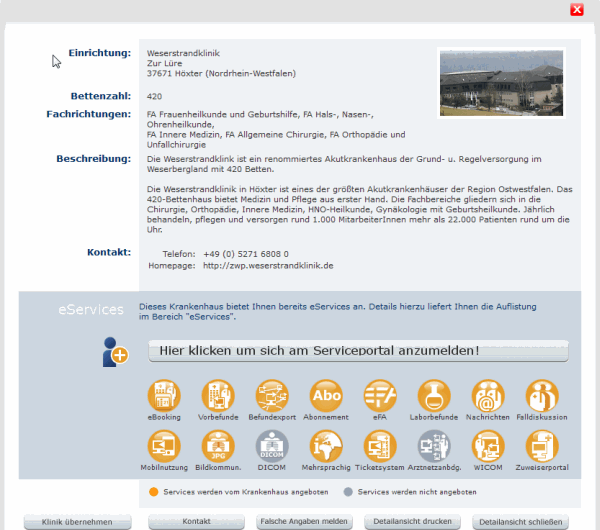
Task: Open the Falldiskussion service icon
Action: (542, 395)
